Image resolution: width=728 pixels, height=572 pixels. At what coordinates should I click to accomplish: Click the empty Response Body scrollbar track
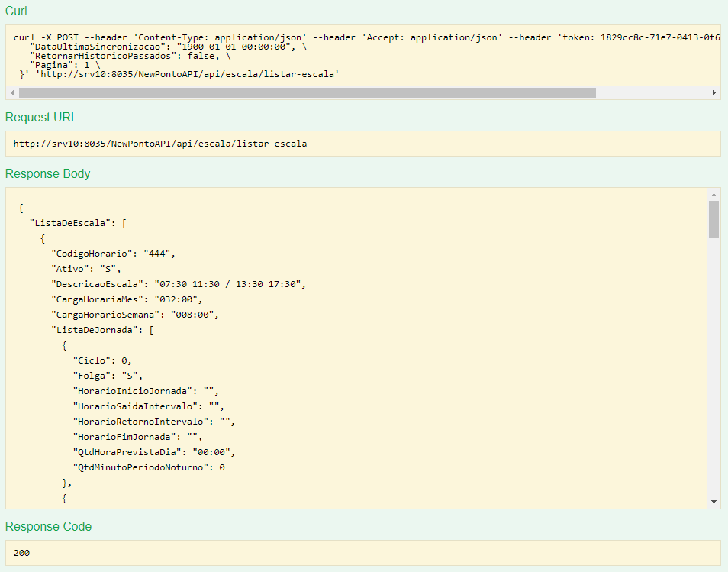tap(714, 367)
